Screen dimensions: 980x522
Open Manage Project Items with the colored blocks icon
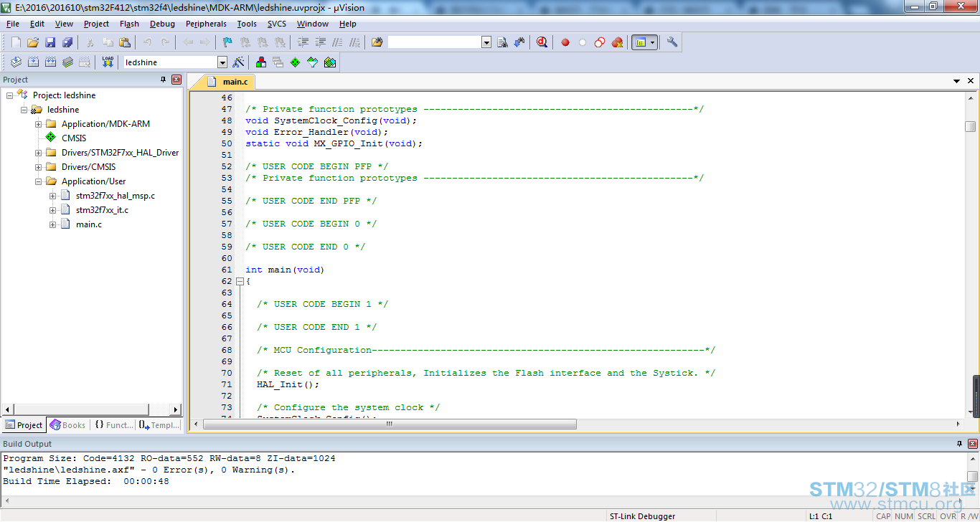tap(261, 62)
